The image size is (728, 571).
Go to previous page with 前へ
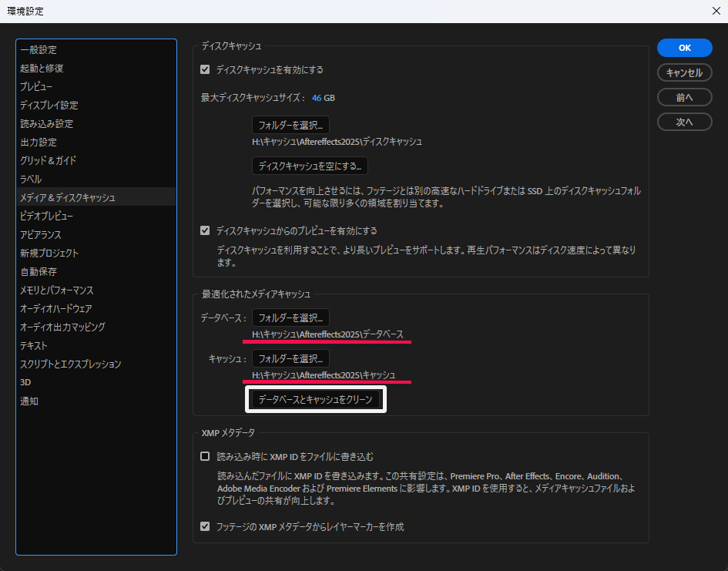[684, 97]
